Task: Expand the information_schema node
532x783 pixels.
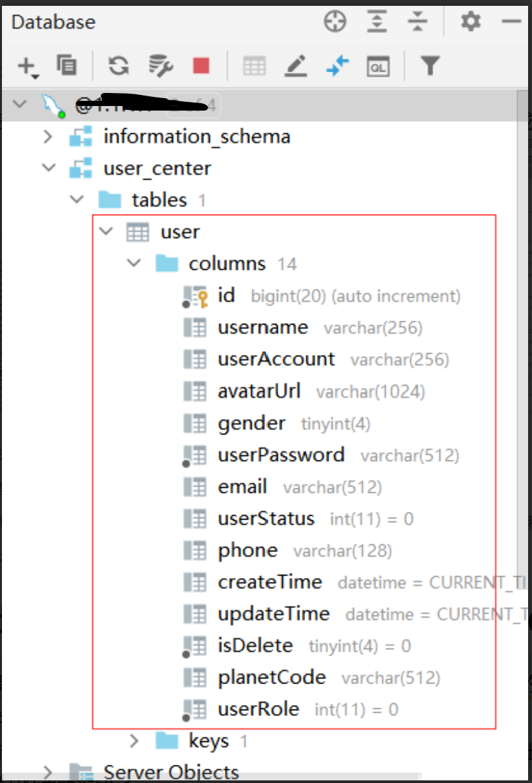Action: point(47,137)
